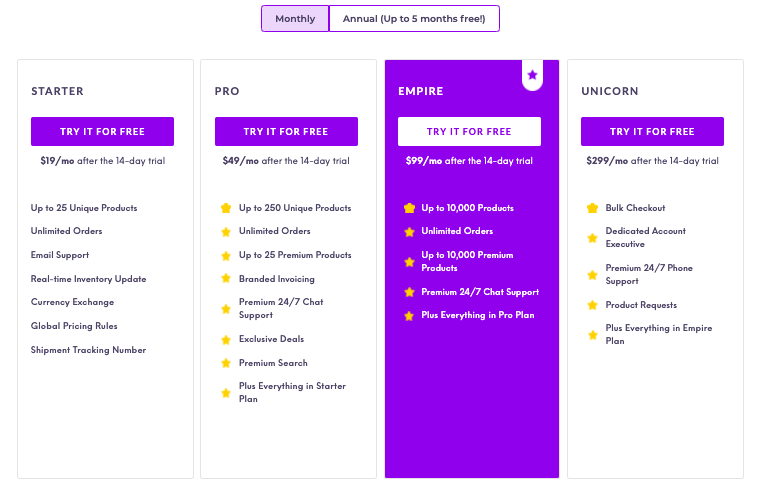Switch to Annual billing option
Viewport: 761px width, 490px height.
(414, 18)
